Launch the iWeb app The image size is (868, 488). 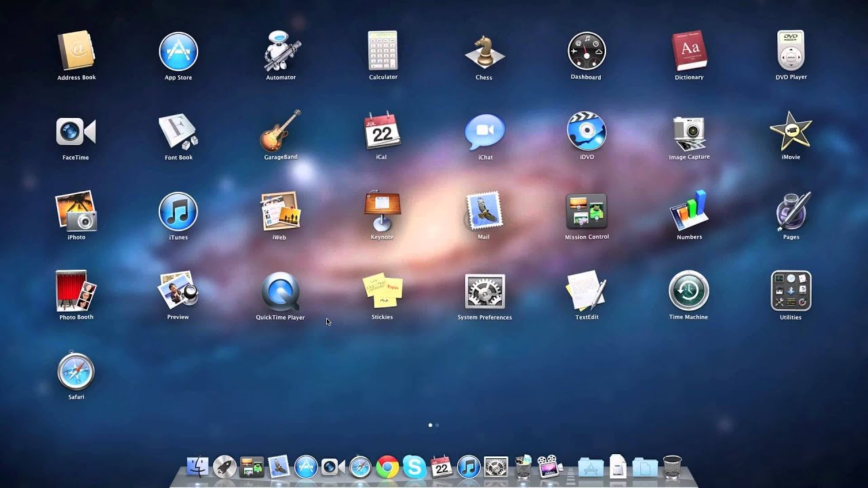(281, 211)
